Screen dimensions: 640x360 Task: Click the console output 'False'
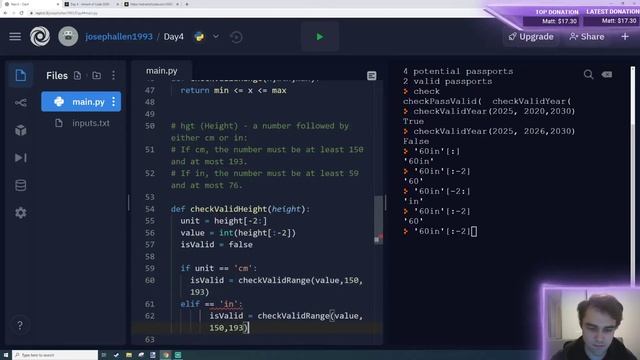(416, 141)
